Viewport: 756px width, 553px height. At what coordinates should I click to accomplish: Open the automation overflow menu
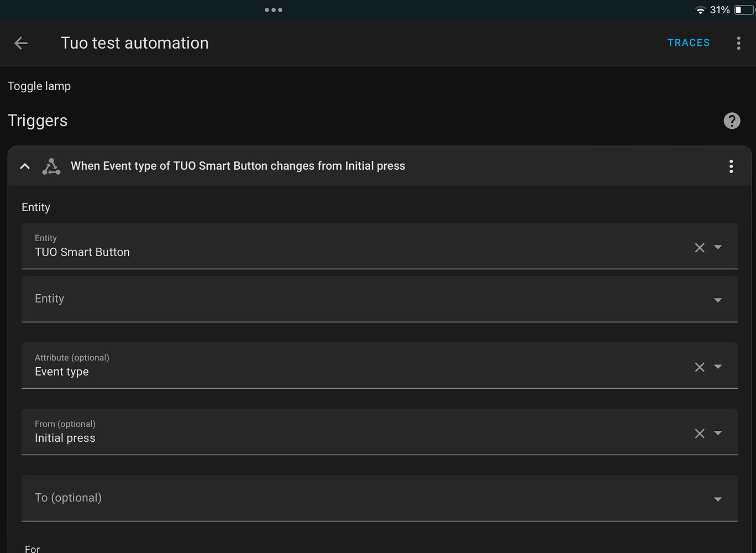739,43
